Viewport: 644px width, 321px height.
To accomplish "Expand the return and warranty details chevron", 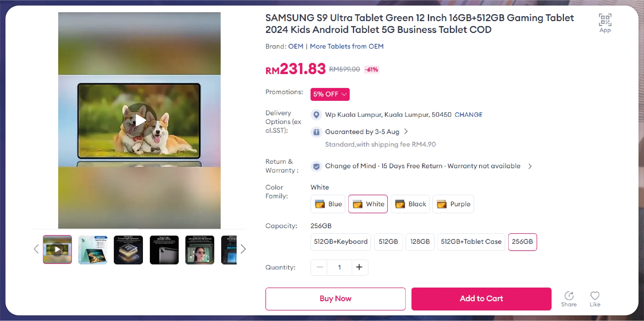I will point(530,166).
